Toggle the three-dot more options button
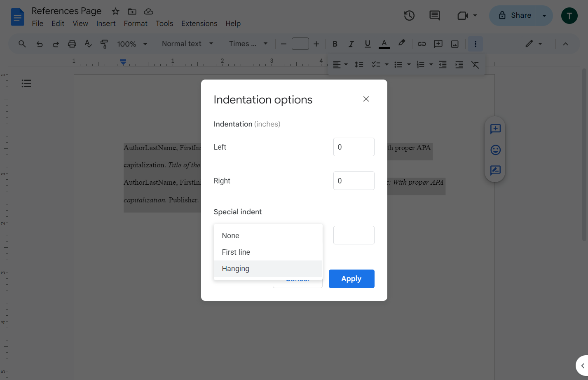 (x=476, y=44)
